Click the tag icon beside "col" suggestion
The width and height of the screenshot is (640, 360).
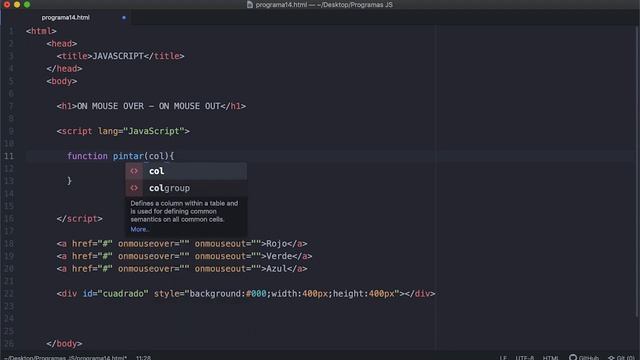(x=134, y=171)
